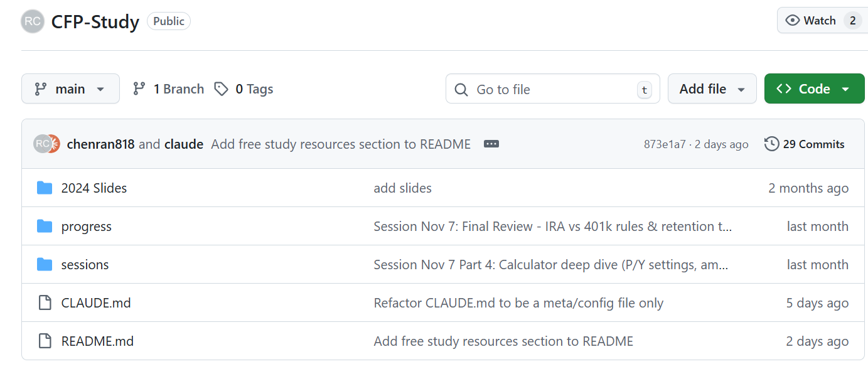Open the main branch selector dropdown
This screenshot has height=369, width=868.
[x=70, y=89]
